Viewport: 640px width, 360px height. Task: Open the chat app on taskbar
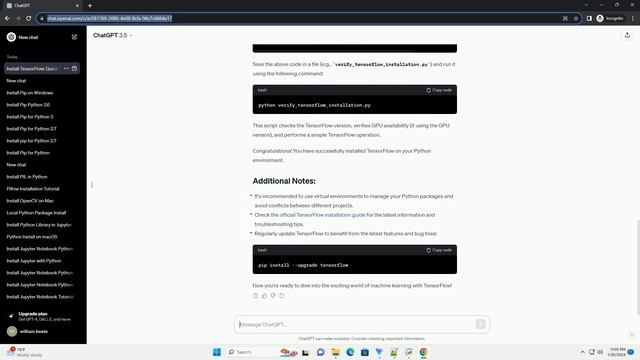320,352
